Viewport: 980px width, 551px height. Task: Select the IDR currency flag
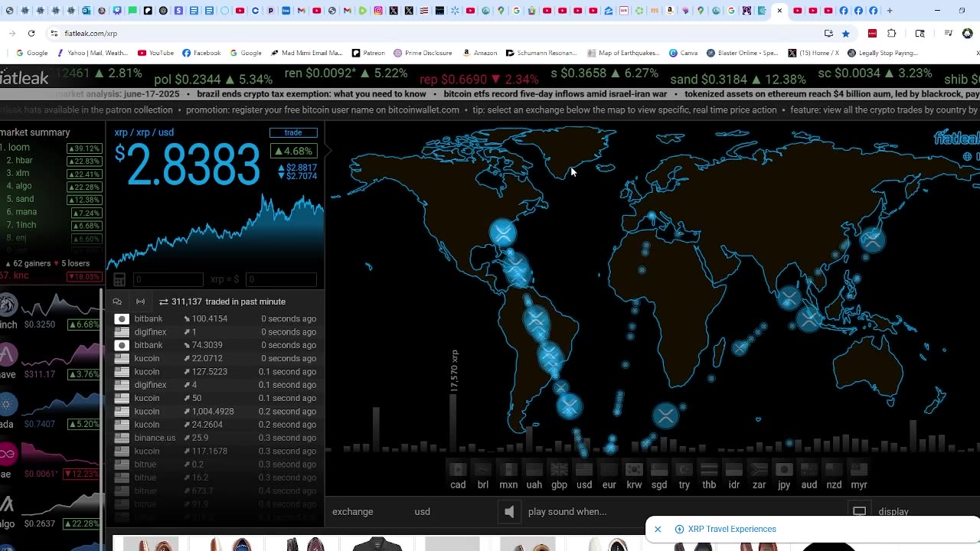coord(734,470)
